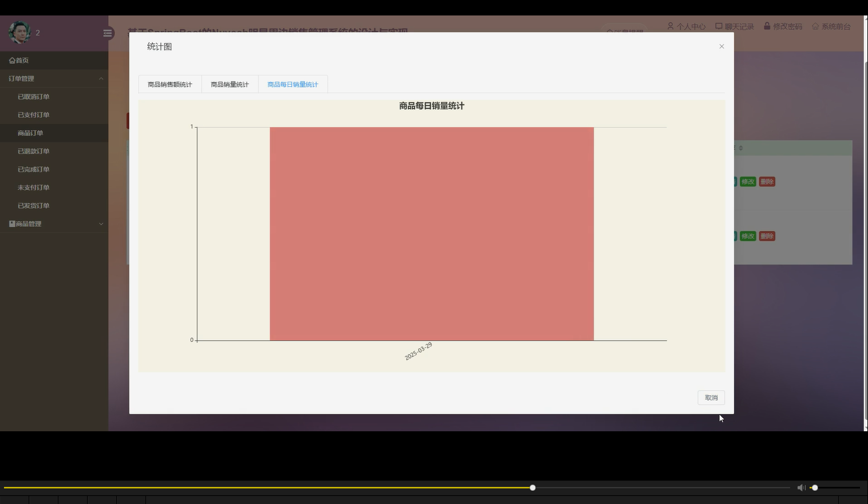868x504 pixels.
Task: Expand the 商品管理 menu chevron
Action: 101,224
